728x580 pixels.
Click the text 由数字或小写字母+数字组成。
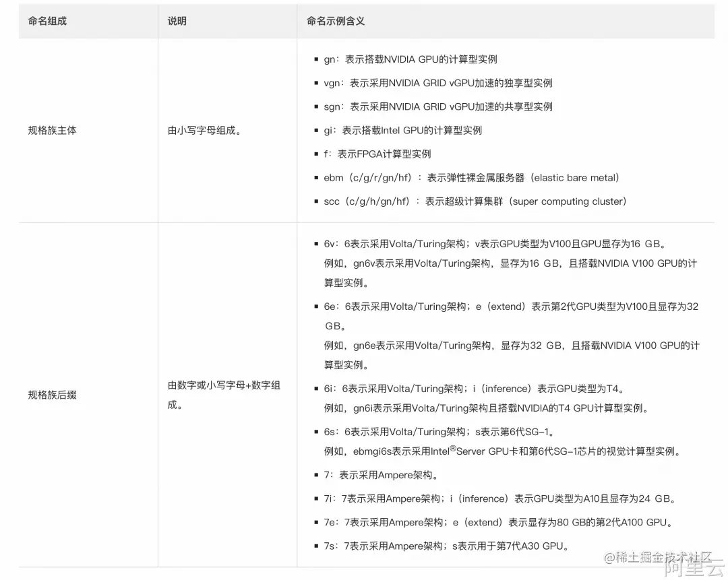[x=224, y=395]
